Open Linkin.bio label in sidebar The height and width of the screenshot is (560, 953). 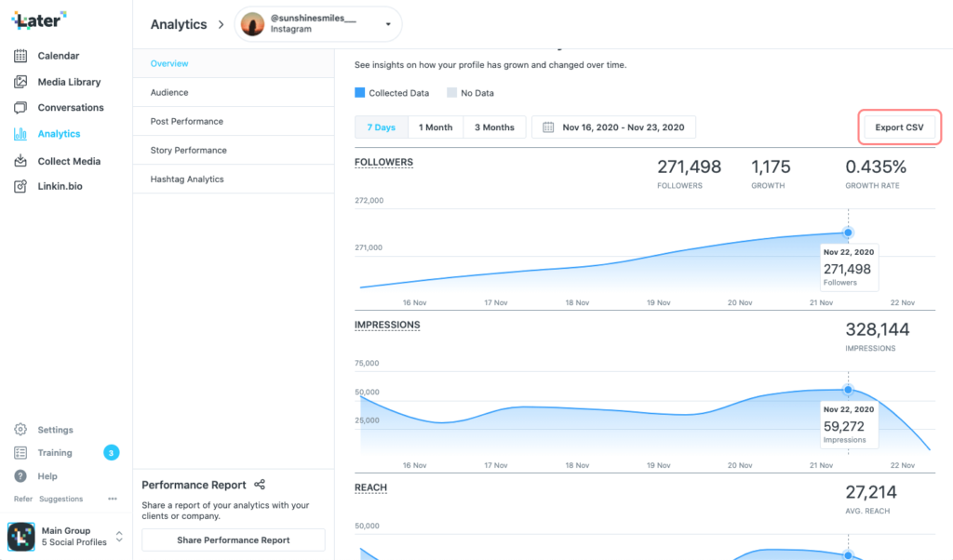(60, 186)
